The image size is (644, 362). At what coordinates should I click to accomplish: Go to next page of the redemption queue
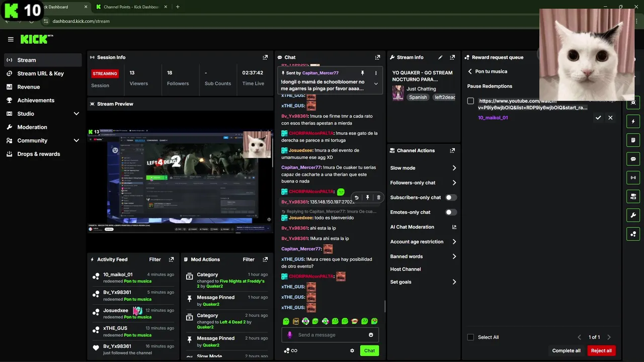609,337
